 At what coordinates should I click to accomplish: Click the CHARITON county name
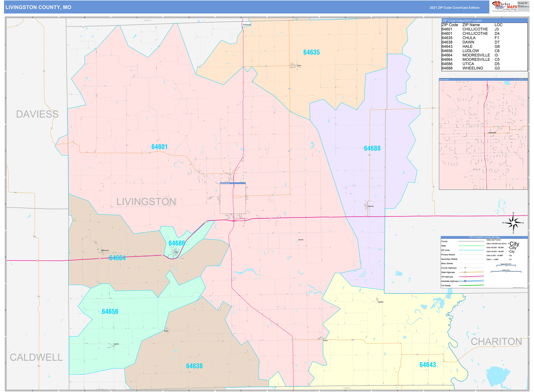click(496, 342)
